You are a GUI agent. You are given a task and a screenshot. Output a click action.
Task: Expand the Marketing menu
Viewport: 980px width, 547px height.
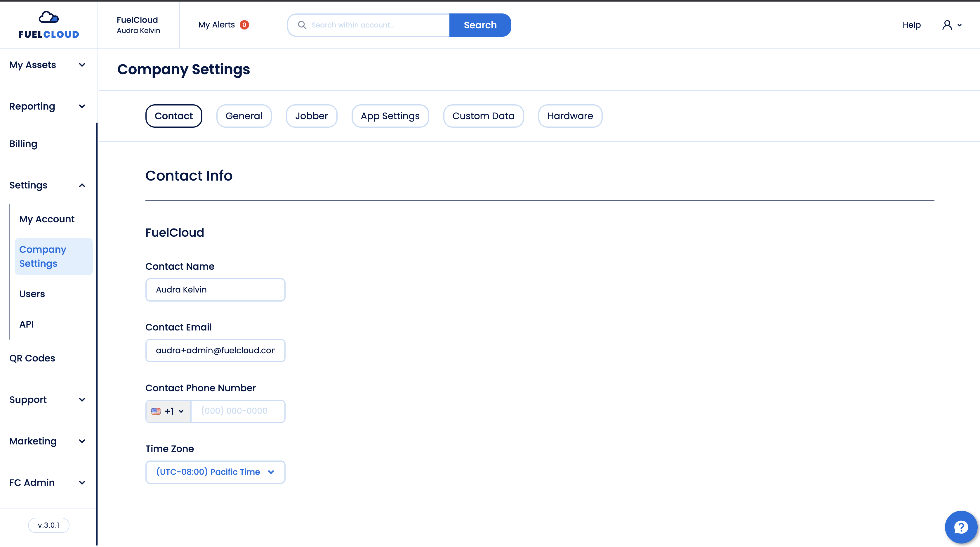tap(48, 441)
